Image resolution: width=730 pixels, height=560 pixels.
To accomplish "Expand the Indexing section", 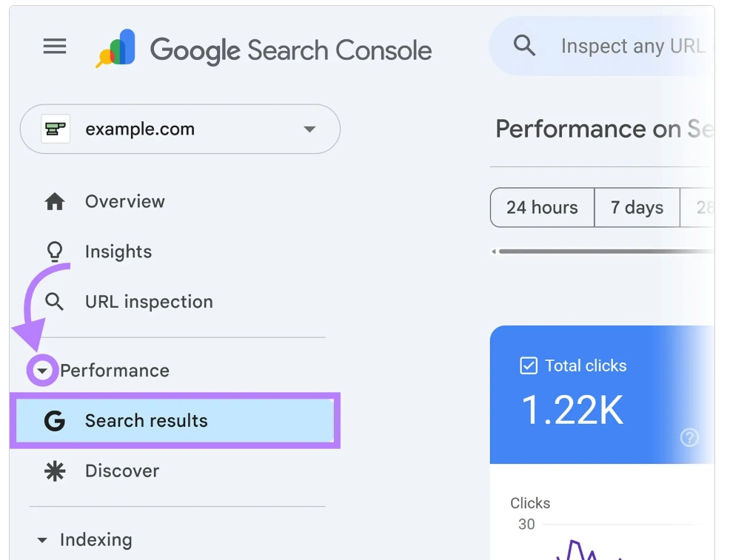I will click(x=43, y=540).
